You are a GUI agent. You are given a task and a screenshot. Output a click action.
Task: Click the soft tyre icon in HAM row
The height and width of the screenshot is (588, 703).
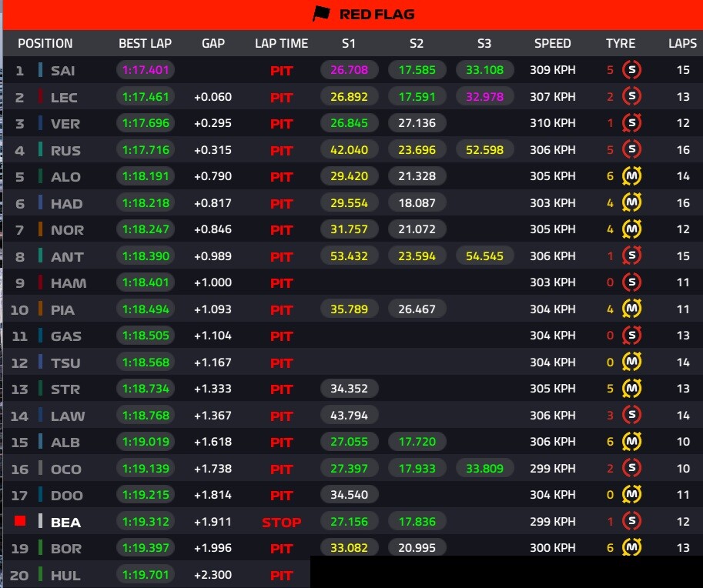coord(631,282)
